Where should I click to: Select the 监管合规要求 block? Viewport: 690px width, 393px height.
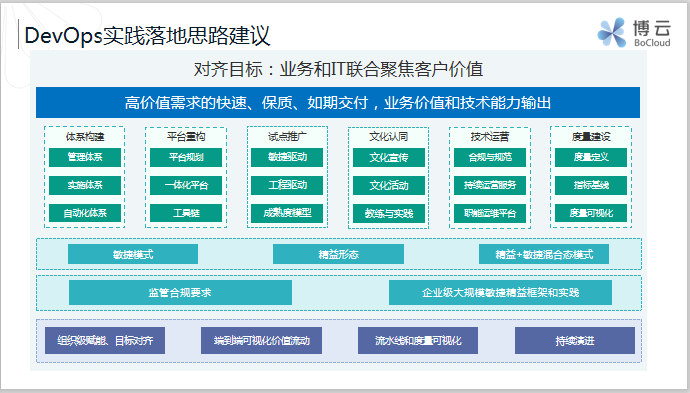[180, 293]
